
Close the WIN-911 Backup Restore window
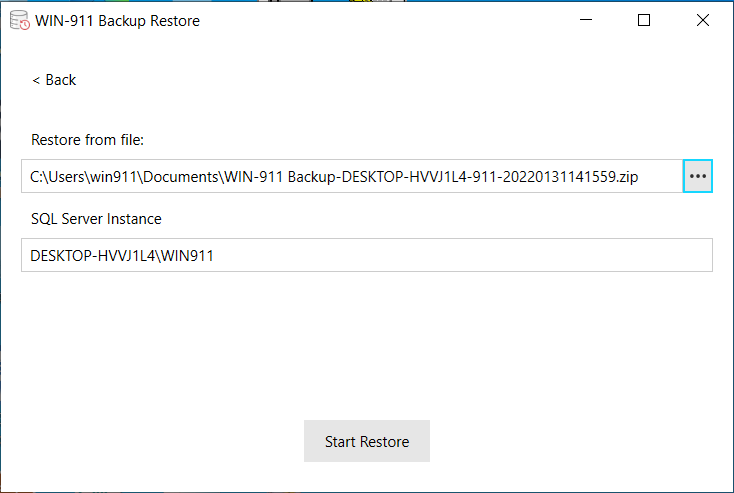point(703,20)
